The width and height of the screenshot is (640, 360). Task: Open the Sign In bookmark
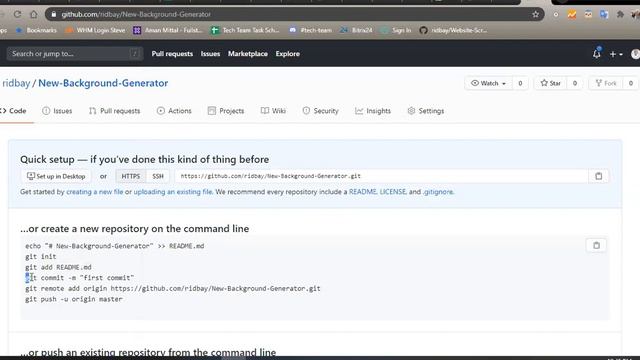coord(396,30)
